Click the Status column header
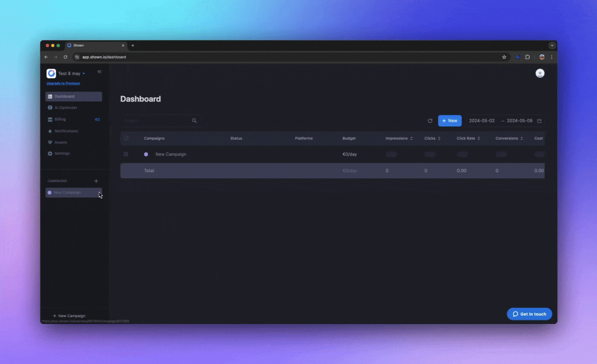 point(236,139)
